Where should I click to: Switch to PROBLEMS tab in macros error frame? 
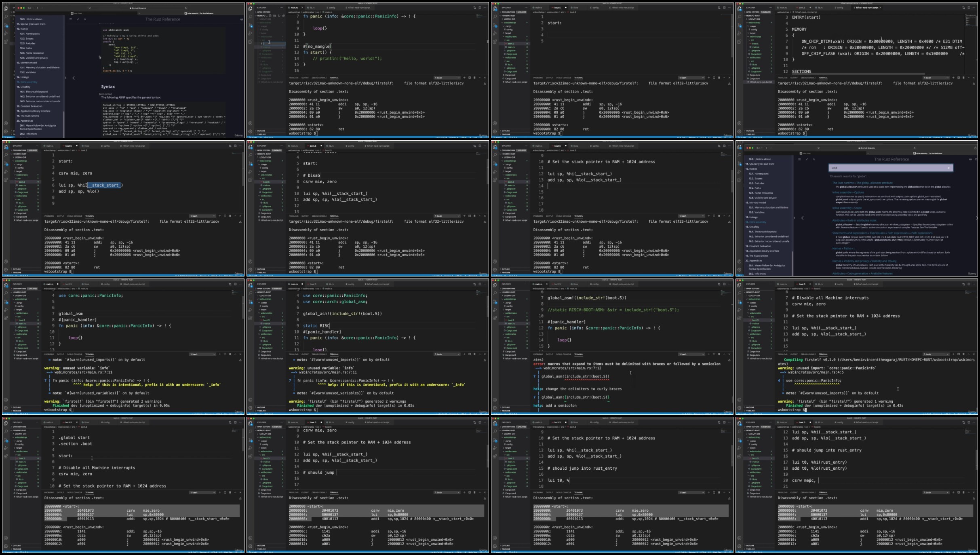538,354
